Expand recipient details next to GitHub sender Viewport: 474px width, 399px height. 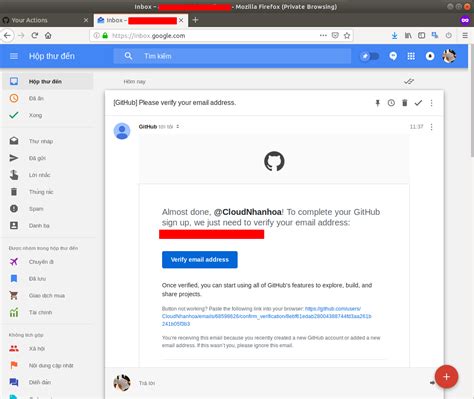(178, 127)
